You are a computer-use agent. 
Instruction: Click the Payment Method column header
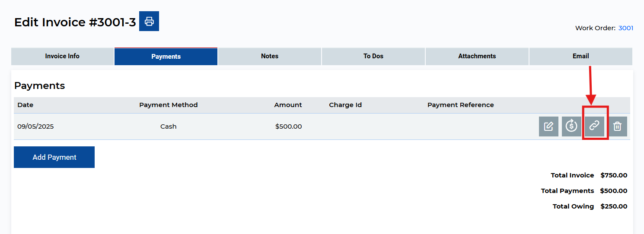pos(168,105)
